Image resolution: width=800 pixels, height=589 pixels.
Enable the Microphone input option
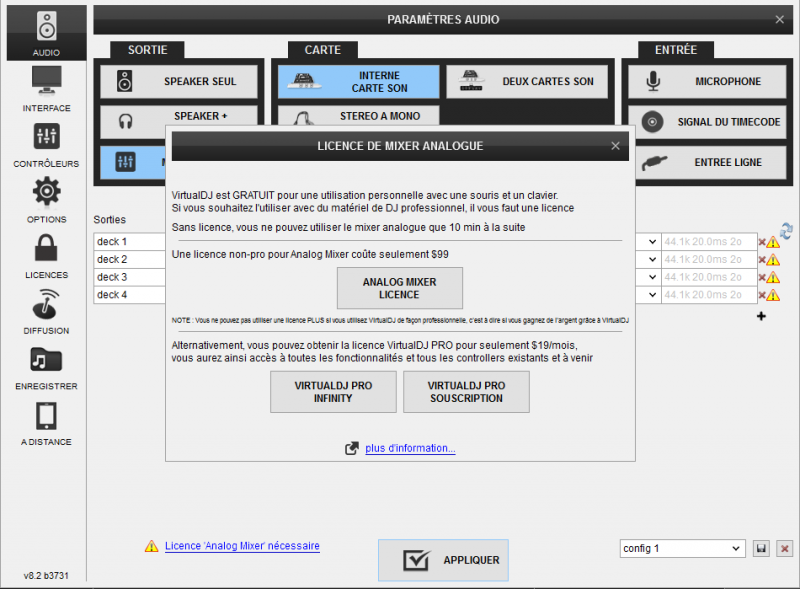[707, 81]
